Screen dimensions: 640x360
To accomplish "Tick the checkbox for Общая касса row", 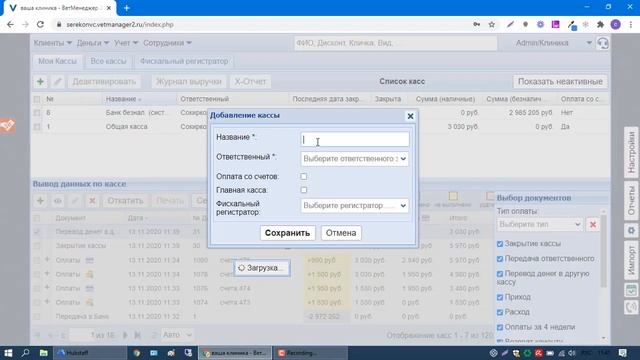I will click(x=37, y=127).
